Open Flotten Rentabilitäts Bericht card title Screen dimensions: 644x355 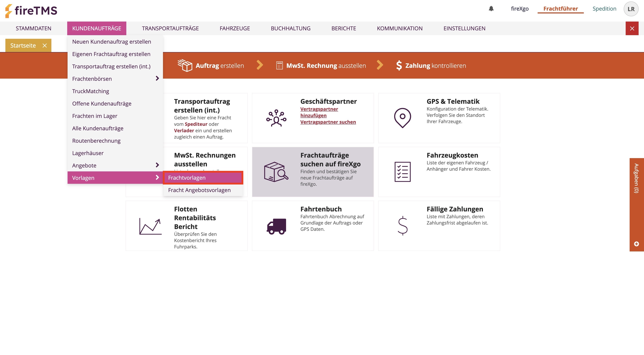(x=195, y=218)
